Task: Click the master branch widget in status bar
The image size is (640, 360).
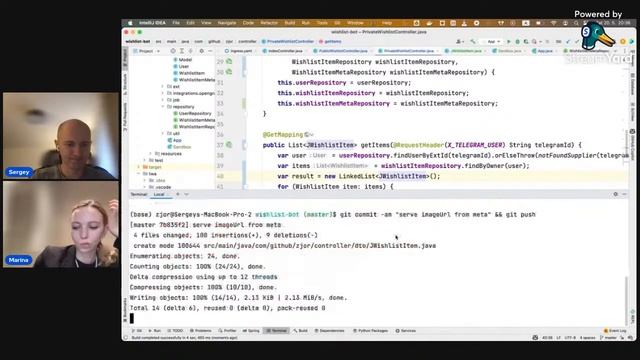Action: [x=608, y=338]
